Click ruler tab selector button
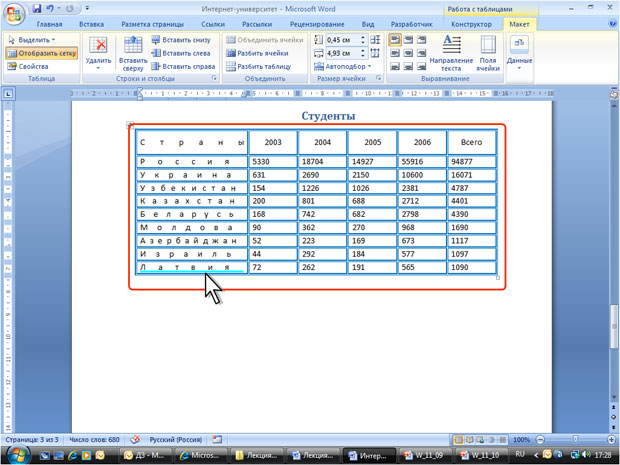 pos(8,94)
